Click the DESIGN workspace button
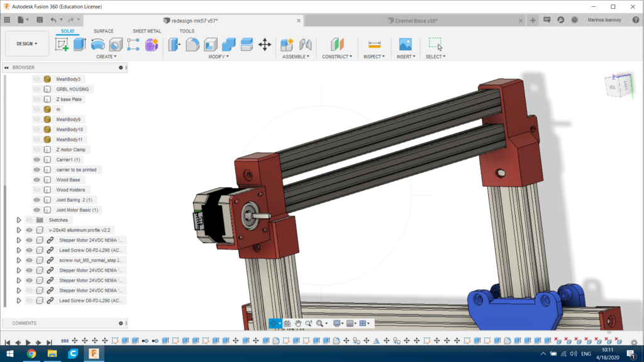Screen dimensions: 644x362 click(26, 43)
